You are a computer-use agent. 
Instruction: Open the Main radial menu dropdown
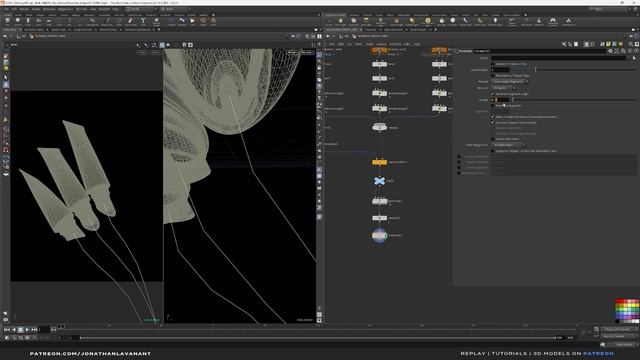coord(175,9)
